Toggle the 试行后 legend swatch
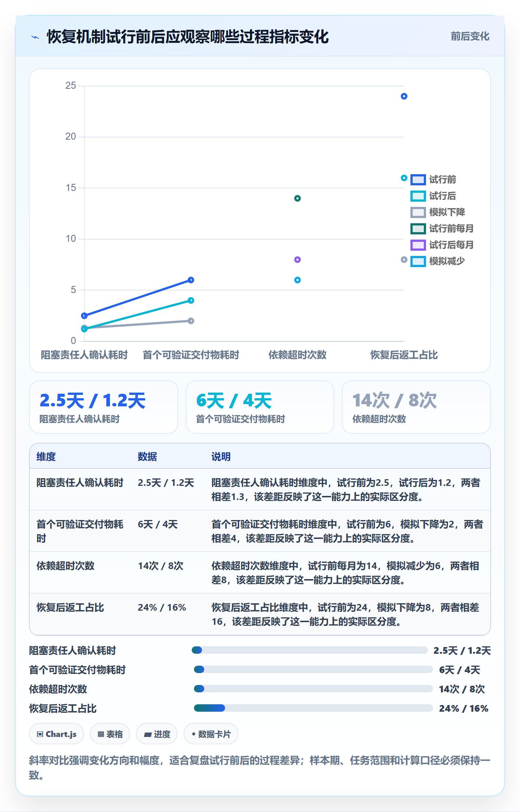 coord(418,196)
